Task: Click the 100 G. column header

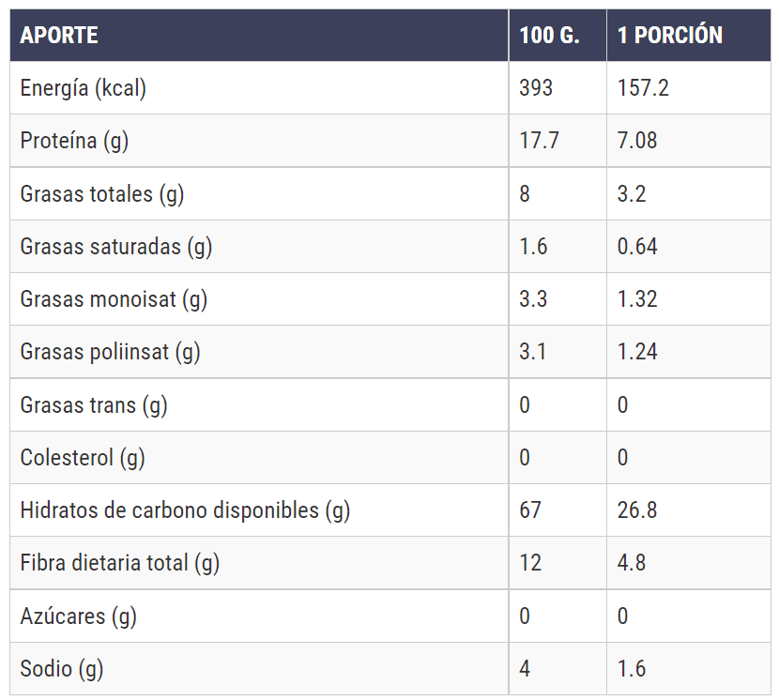Action: click(549, 36)
